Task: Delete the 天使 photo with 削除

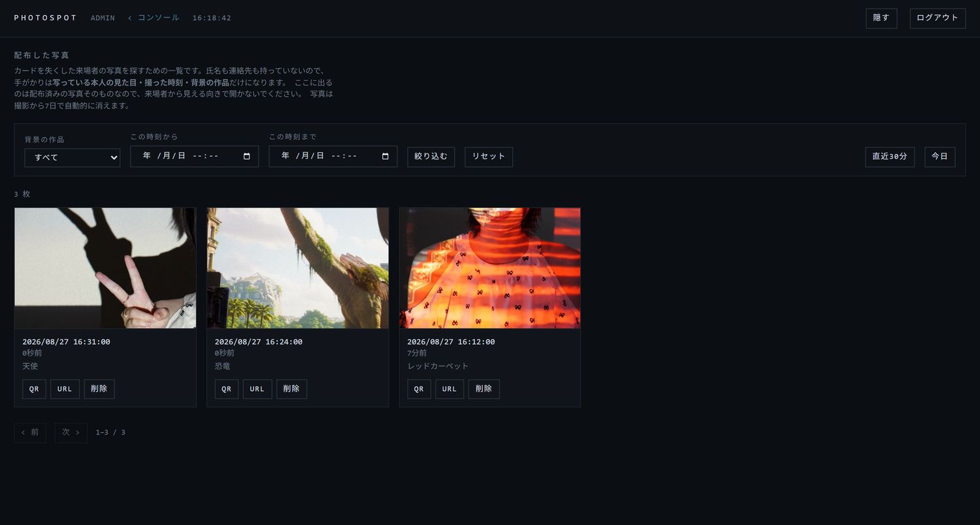Action: pyautogui.click(x=99, y=389)
